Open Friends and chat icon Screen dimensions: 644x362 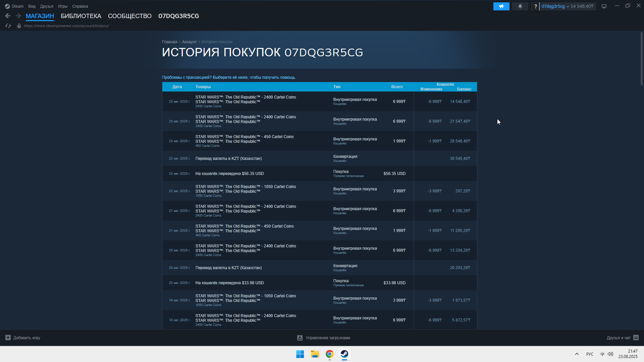pos(636,338)
